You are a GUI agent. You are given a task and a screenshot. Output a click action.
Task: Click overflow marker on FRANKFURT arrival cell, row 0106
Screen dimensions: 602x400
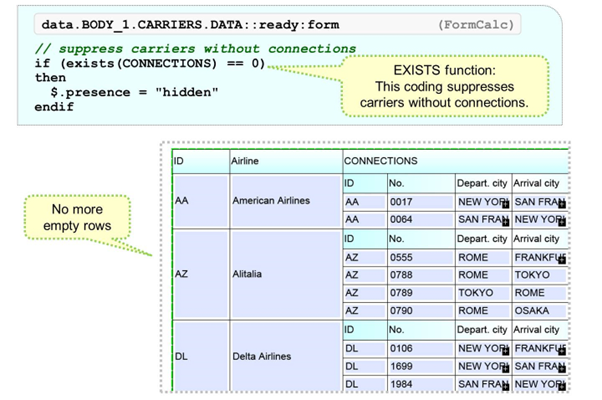coord(563,350)
